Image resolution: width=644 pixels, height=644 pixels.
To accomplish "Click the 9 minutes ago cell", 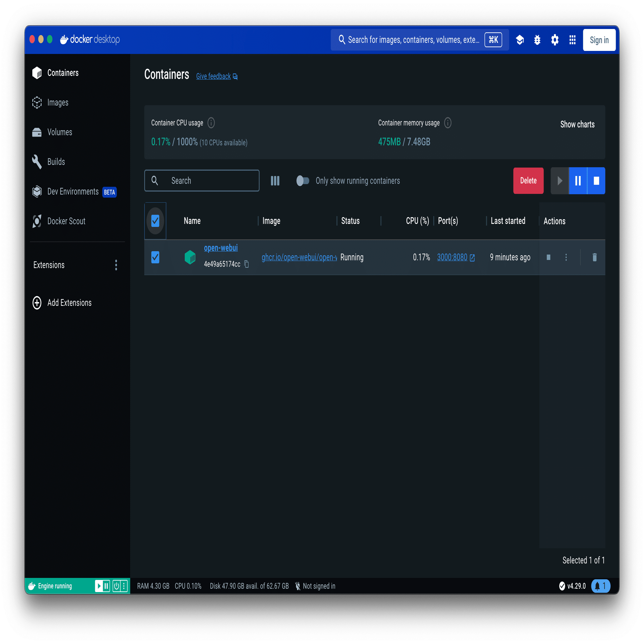I will point(510,257).
